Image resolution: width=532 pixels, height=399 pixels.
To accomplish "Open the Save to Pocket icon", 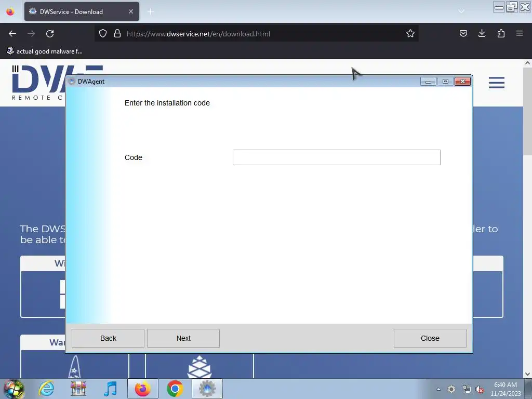I will click(x=463, y=33).
